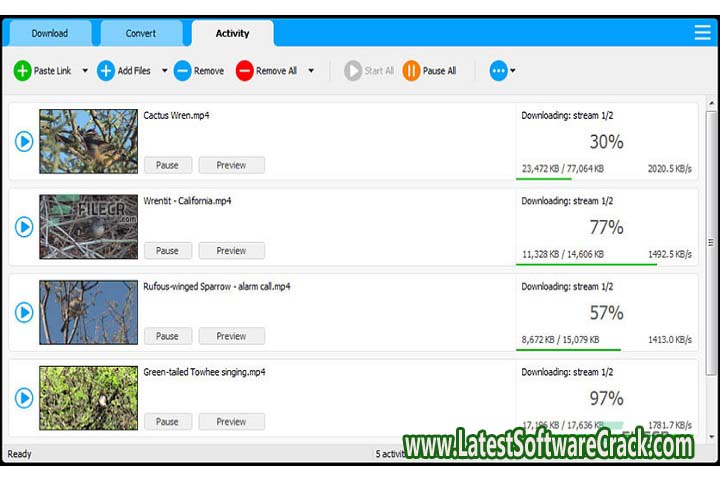The height and width of the screenshot is (480, 720).
Task: Play Rufous-winged Sparrow using its circle play icon
Action: [x=24, y=313]
